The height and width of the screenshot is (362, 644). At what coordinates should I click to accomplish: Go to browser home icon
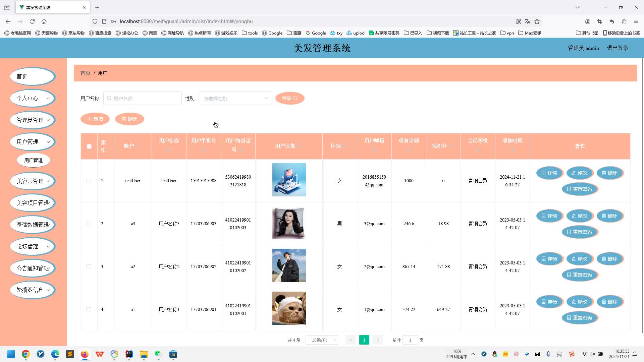click(x=44, y=21)
